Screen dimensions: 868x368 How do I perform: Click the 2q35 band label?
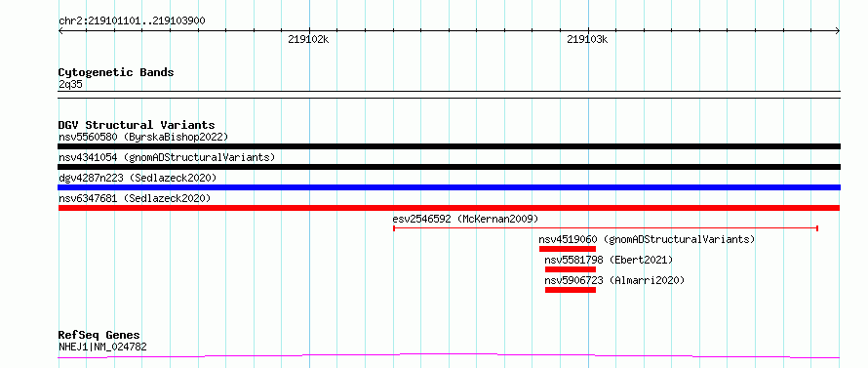(x=70, y=84)
